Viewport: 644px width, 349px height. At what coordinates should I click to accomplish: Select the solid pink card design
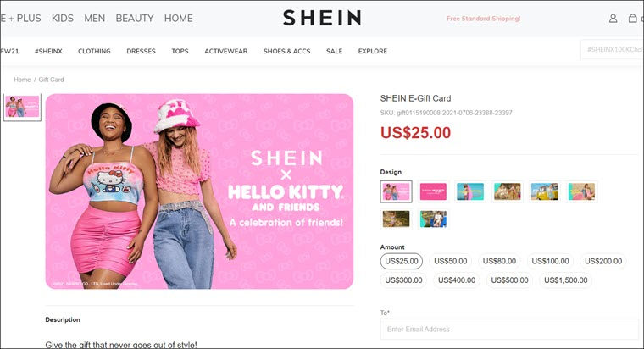433,191
